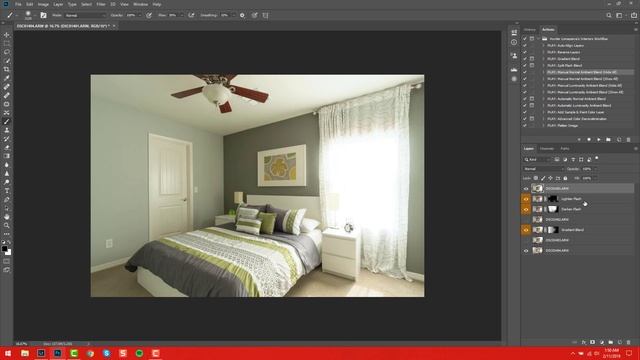The height and width of the screenshot is (360, 640).
Task: Open the Filter menu
Action: tap(101, 4)
